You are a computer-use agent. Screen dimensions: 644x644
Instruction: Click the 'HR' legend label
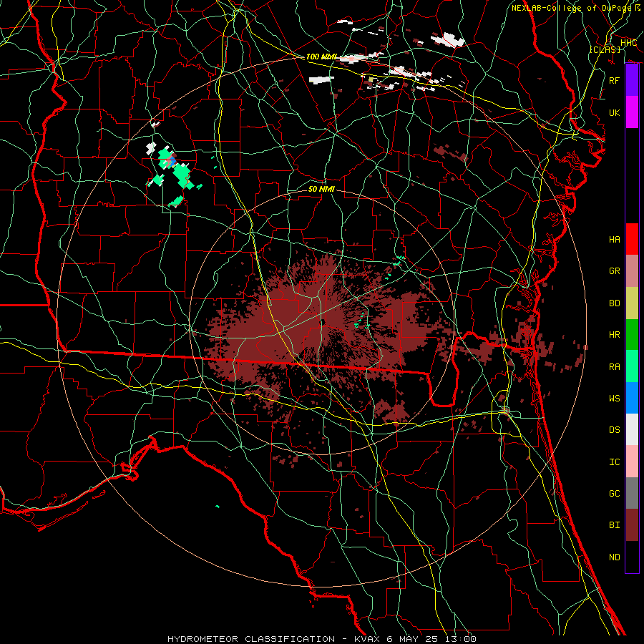(615, 335)
